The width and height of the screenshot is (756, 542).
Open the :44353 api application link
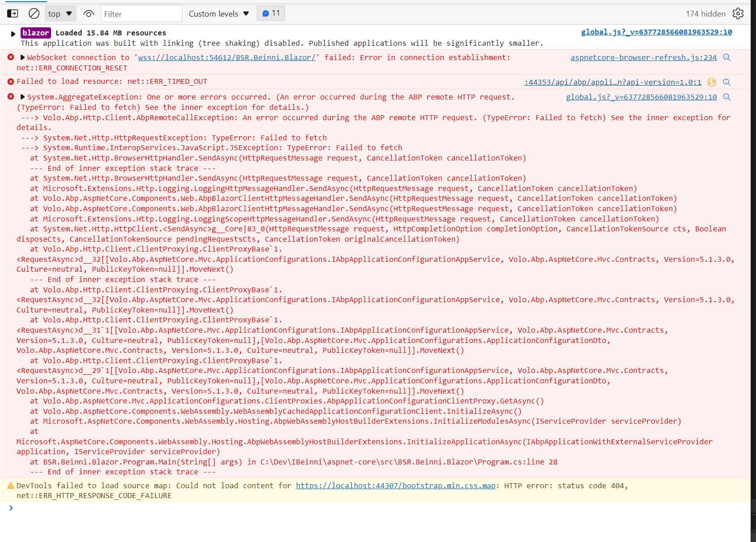click(x=613, y=82)
